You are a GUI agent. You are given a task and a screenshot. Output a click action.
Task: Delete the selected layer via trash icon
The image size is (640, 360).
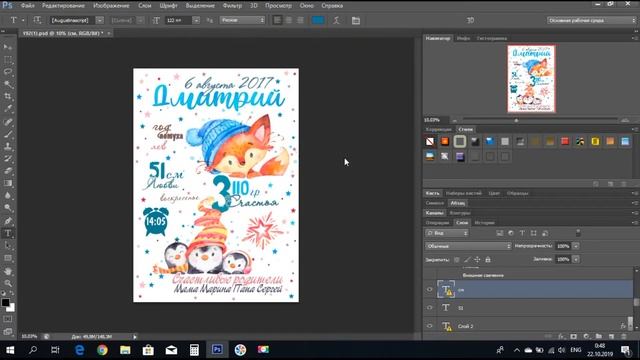[x=624, y=336]
